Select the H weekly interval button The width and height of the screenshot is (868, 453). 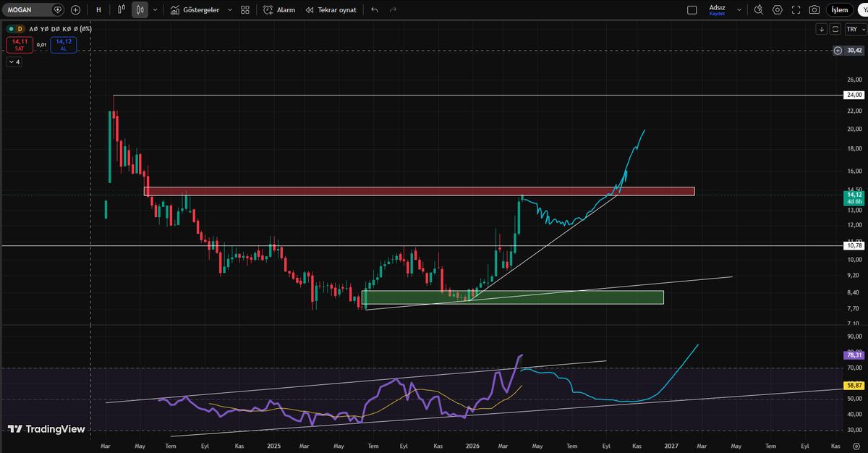pyautogui.click(x=98, y=10)
